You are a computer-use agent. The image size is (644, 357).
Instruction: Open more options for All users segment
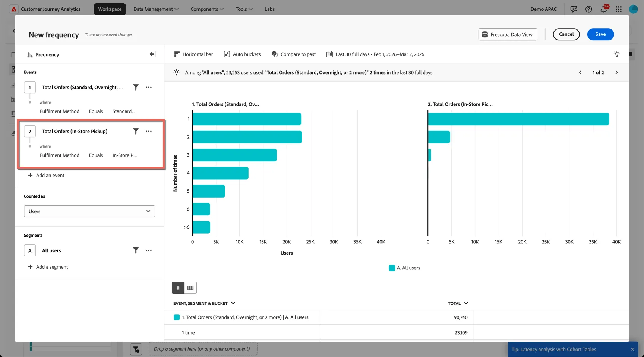149,250
